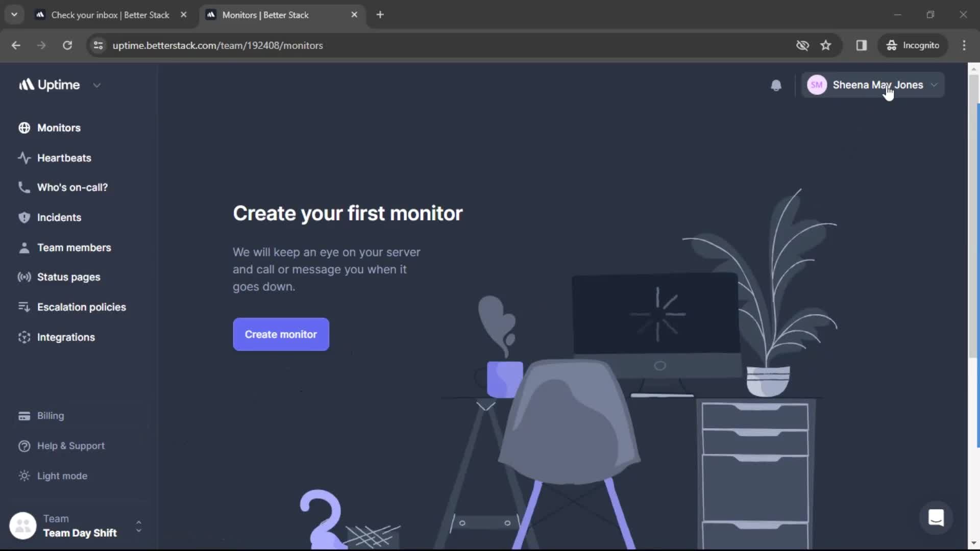The width and height of the screenshot is (980, 551).
Task: Toggle Light mode on
Action: pos(62,475)
